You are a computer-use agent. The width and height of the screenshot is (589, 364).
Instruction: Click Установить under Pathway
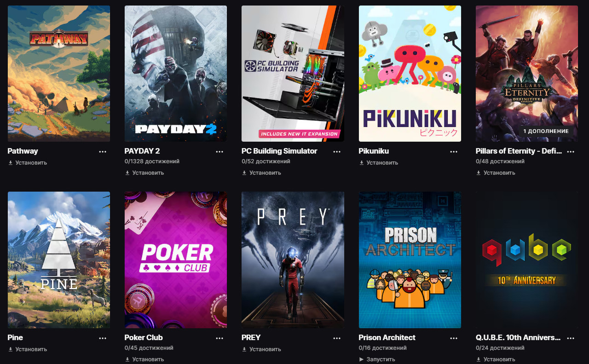tap(28, 162)
